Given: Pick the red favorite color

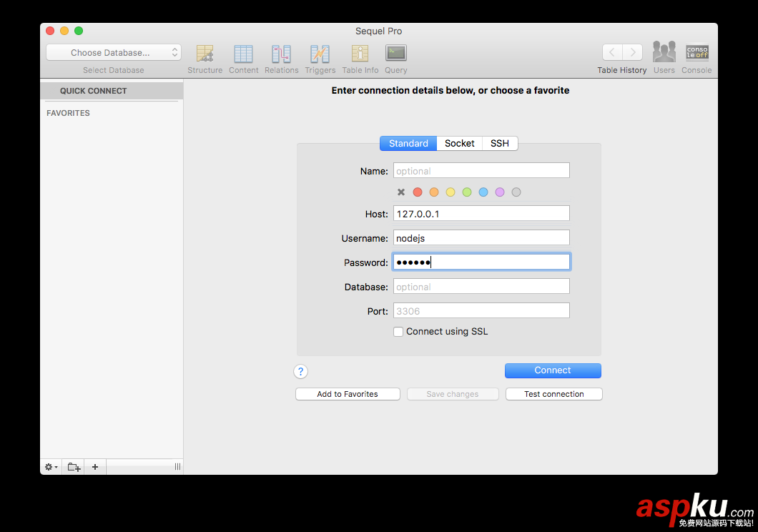Looking at the screenshot, I should click(418, 192).
